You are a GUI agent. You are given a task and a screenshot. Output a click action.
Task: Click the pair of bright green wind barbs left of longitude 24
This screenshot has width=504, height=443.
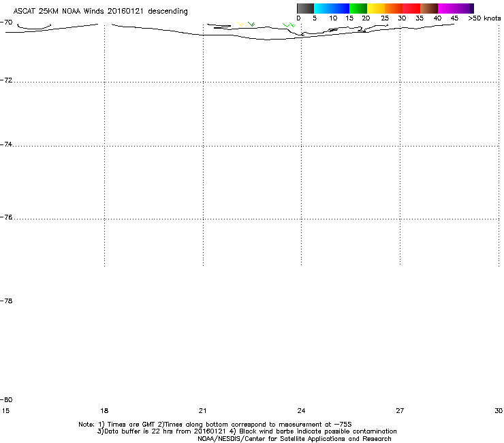click(x=289, y=25)
